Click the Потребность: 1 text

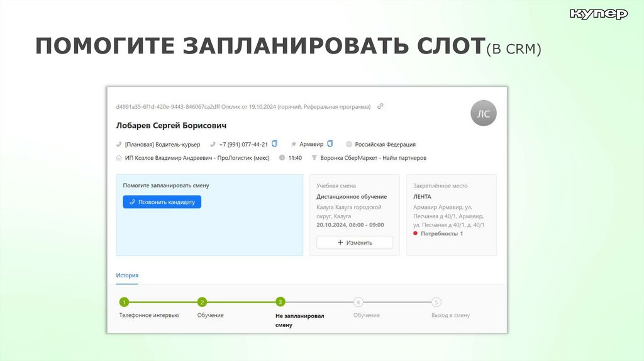click(441, 233)
